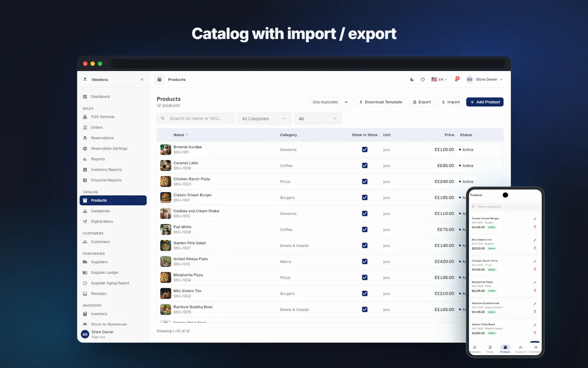Click Add Product button
This screenshot has width=588, height=368.
pos(485,102)
